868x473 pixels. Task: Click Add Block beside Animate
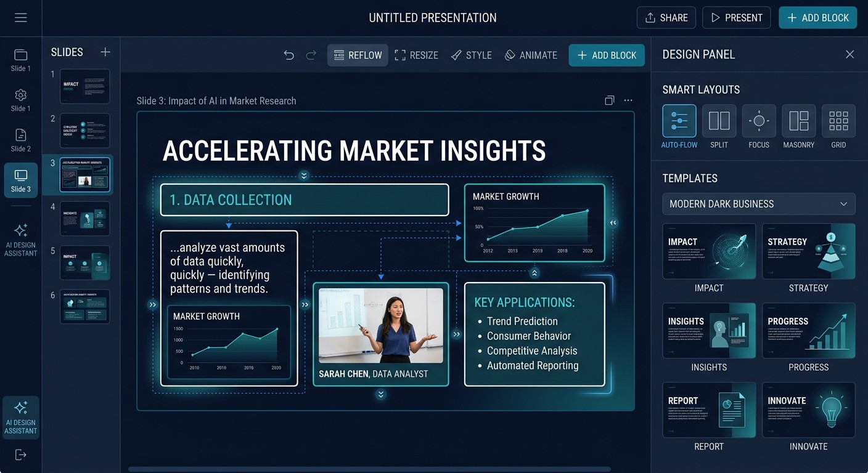[607, 55]
